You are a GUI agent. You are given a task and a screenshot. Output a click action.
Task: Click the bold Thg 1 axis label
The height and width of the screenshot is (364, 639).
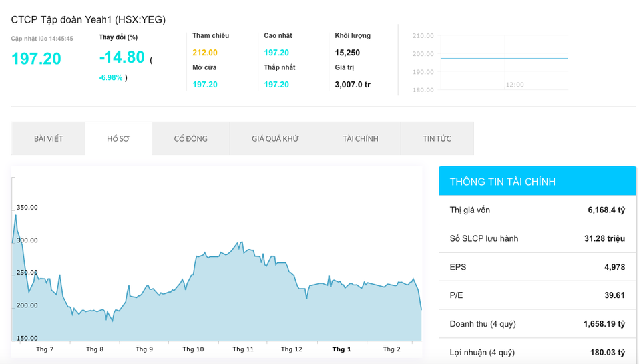click(341, 349)
